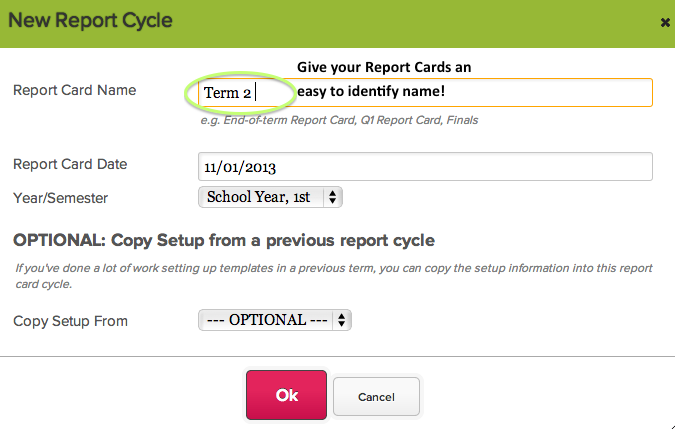Select the Report Card Name label
The height and width of the screenshot is (429, 675).
point(74,90)
